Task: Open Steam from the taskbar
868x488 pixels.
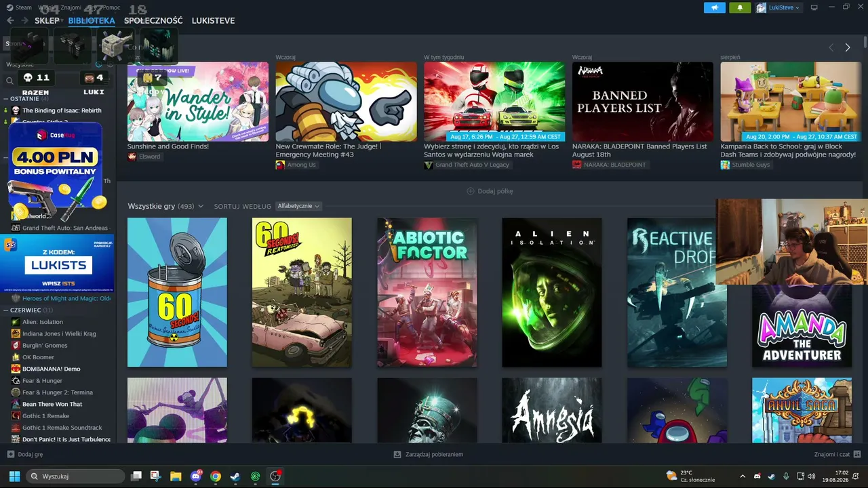Action: point(235,476)
